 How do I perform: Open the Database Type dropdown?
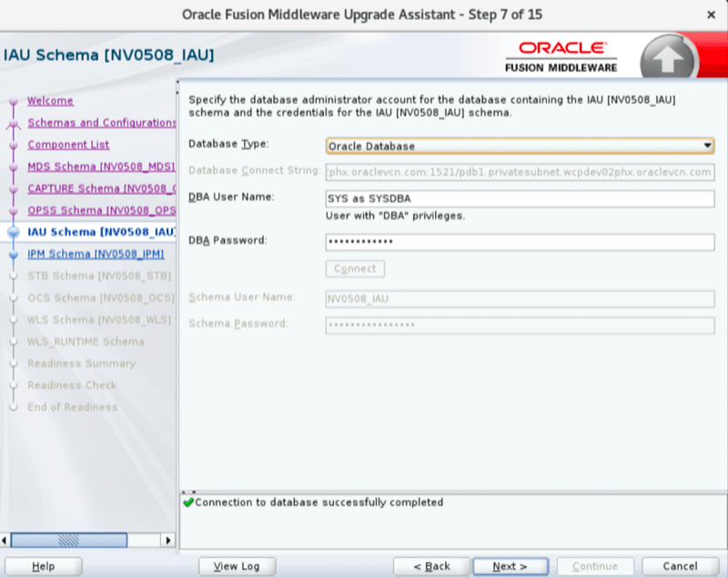520,147
